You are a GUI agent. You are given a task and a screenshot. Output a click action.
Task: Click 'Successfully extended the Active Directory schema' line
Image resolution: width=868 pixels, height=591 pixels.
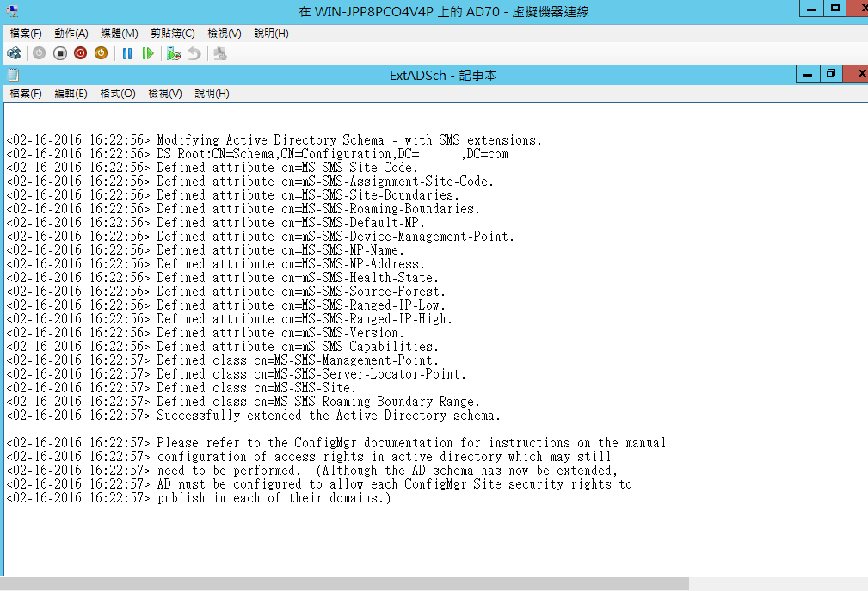[x=254, y=416]
